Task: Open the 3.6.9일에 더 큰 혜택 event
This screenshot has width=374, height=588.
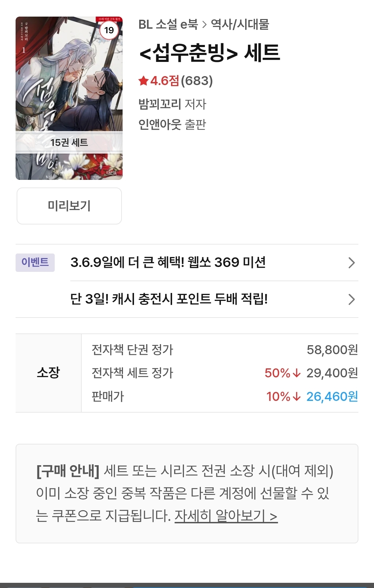Action: coord(168,263)
